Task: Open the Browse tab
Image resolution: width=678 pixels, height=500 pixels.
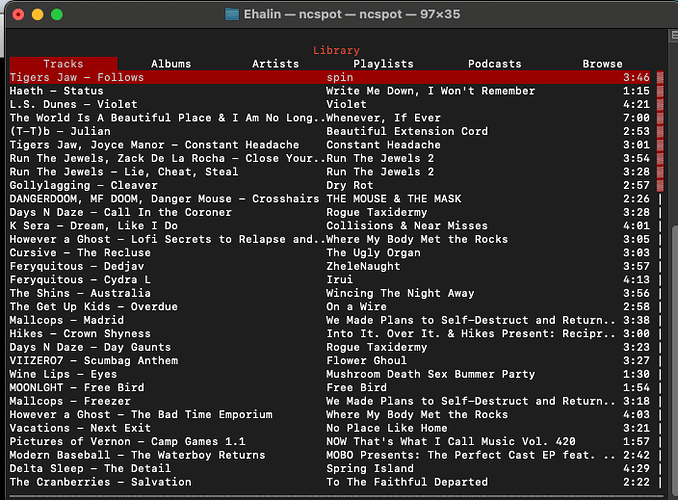Action: click(x=602, y=64)
